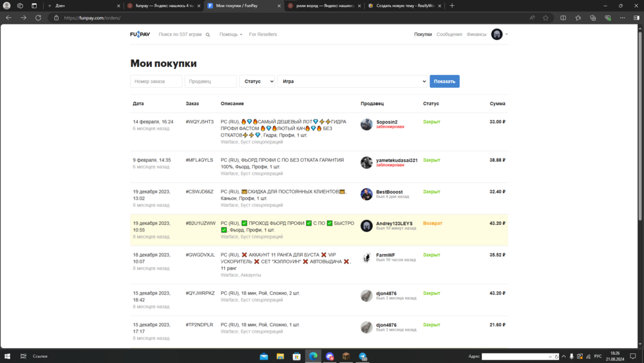Viewport: 644px width, 363px height.
Task: Open Soposin2 seller avatar
Action: click(x=366, y=124)
